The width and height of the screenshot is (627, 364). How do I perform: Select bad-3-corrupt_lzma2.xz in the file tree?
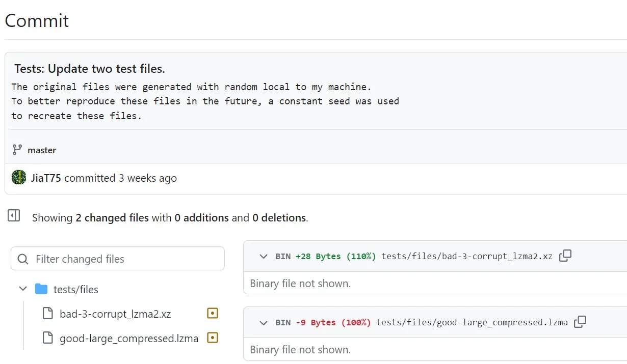(x=115, y=314)
